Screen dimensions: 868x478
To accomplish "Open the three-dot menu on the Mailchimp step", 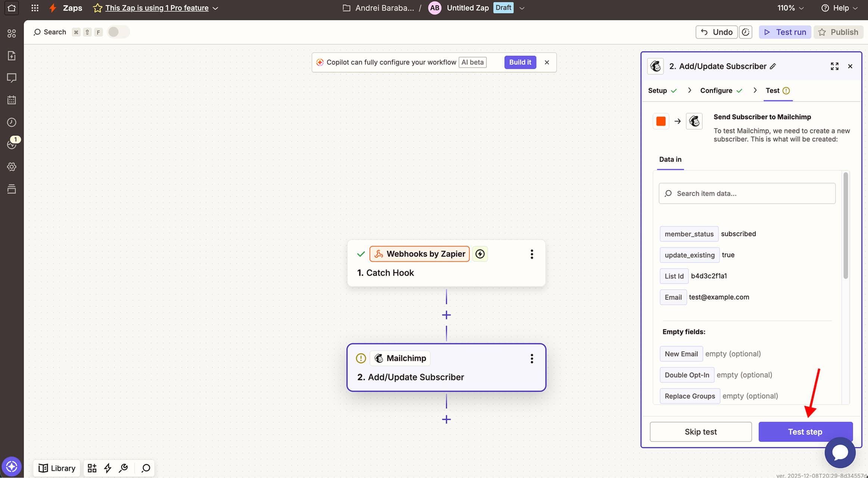I will click(x=532, y=358).
